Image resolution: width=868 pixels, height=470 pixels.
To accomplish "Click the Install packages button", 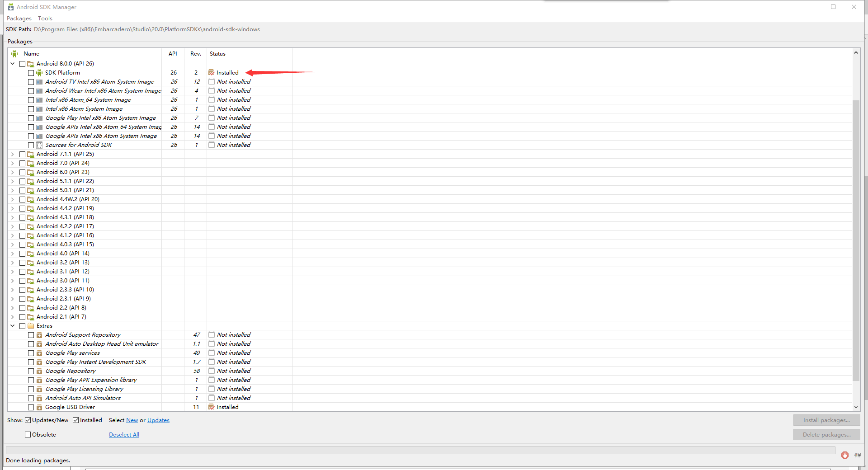I will pyautogui.click(x=826, y=420).
